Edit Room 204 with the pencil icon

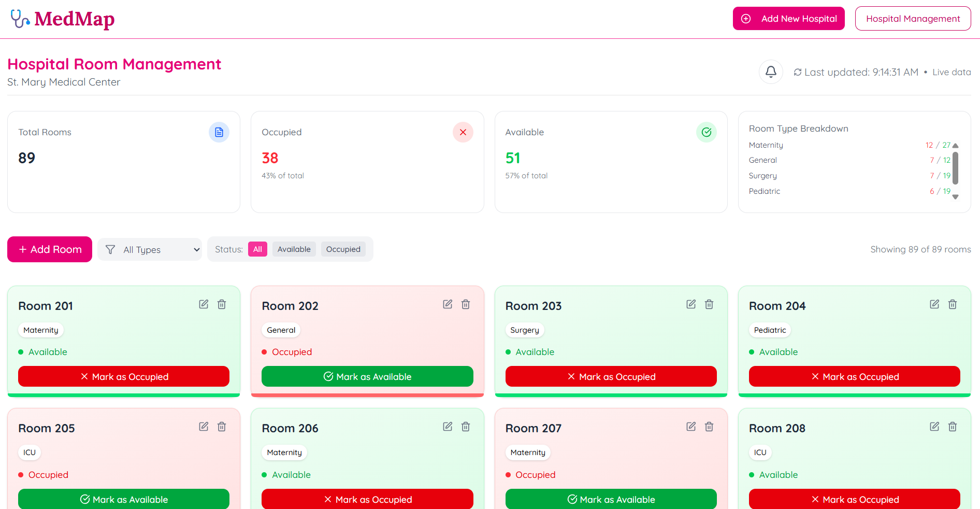coord(934,304)
